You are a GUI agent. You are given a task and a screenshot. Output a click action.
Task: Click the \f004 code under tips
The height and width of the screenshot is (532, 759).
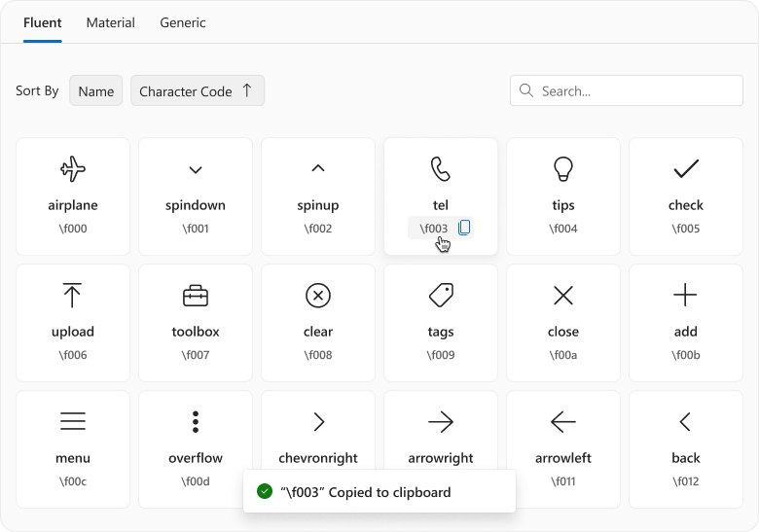(x=563, y=229)
